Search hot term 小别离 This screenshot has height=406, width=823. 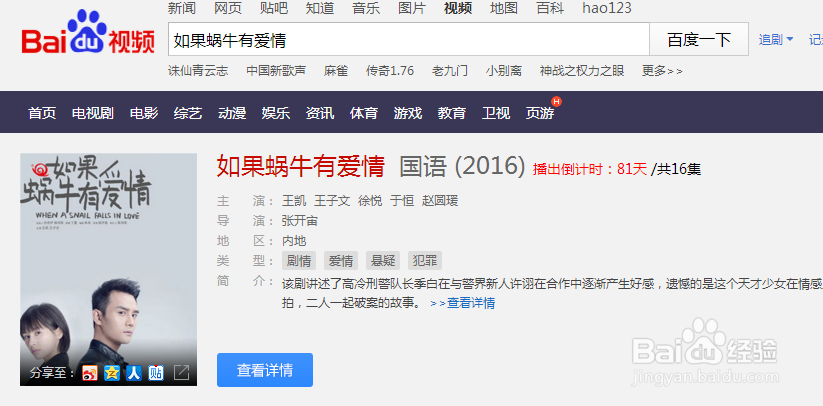coord(504,71)
